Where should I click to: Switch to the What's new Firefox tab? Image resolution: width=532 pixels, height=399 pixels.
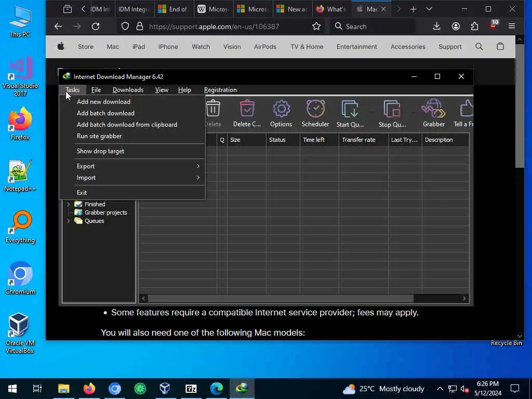(331, 9)
